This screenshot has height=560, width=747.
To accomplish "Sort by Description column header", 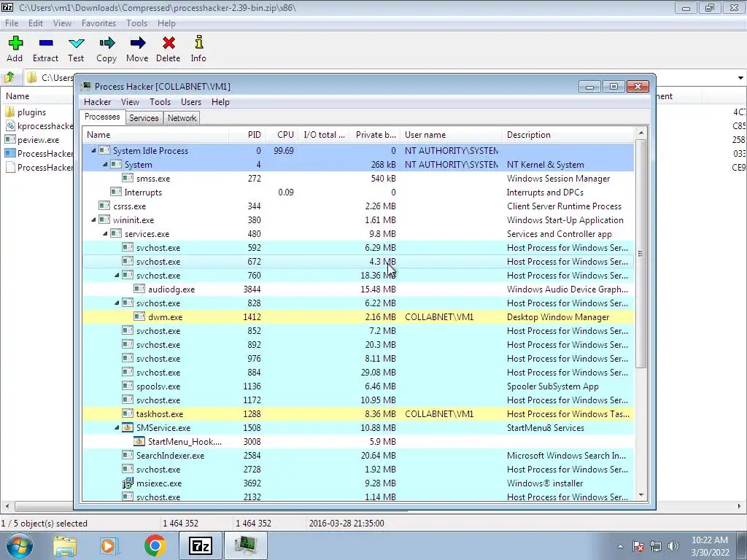I will [x=568, y=135].
